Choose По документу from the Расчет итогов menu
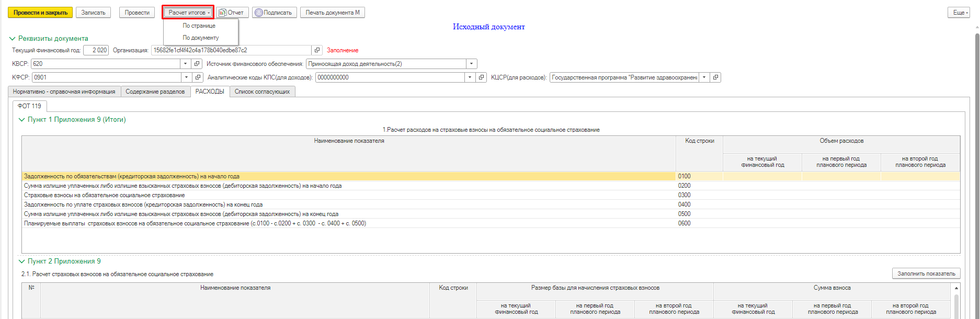Viewport: 980px width, 319px height. [200, 38]
